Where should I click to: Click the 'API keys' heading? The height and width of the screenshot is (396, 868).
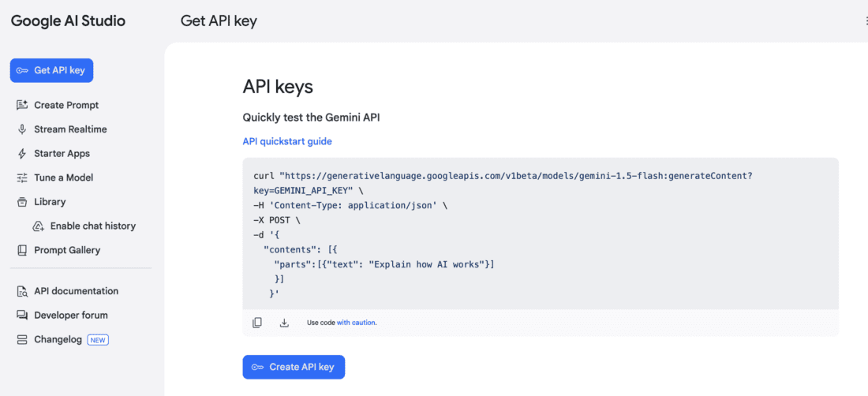(278, 88)
